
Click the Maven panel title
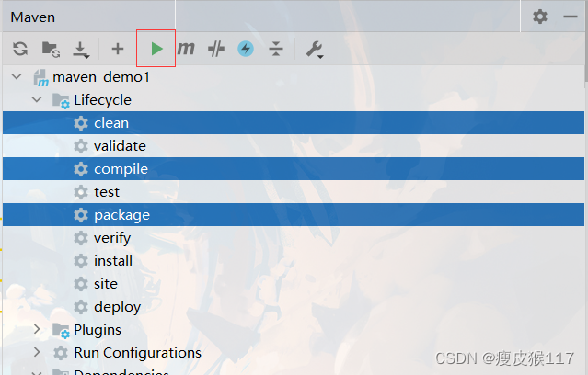pos(33,17)
